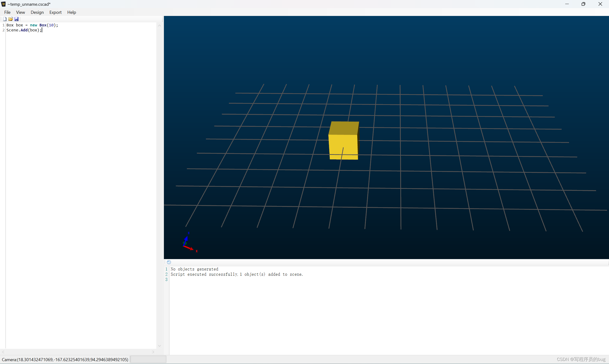This screenshot has height=364, width=609.
Task: Open the File menu
Action: point(7,12)
